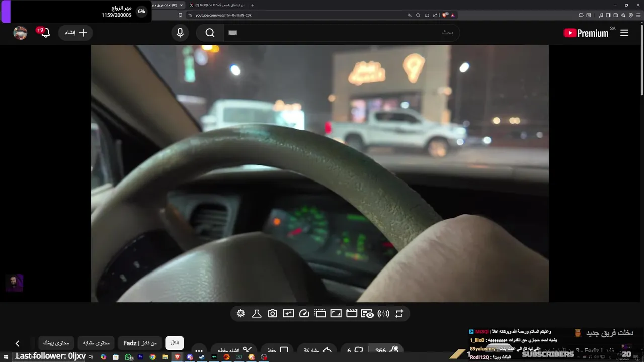Open the speedometer playback speed icon
Image resolution: width=644 pixels, height=362 pixels.
pyautogui.click(x=304, y=314)
